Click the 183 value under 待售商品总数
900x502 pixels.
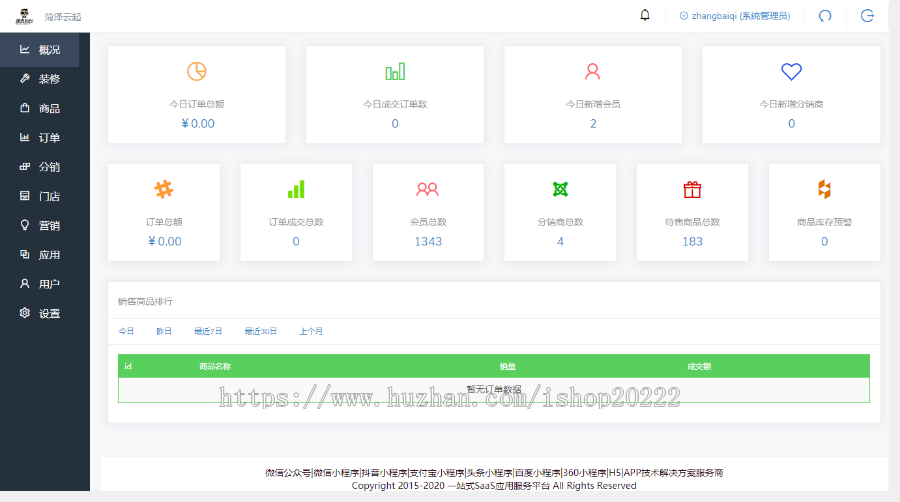(692, 242)
